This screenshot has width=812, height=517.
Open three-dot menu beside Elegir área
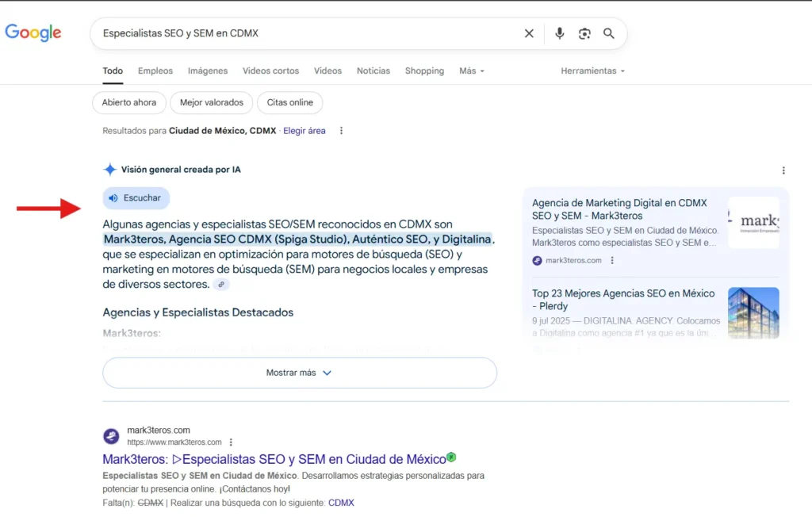(x=342, y=131)
